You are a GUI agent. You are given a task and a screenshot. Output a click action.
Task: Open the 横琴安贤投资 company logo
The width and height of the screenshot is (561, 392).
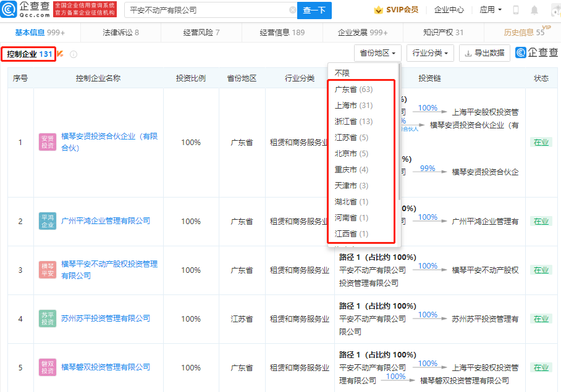pos(48,142)
